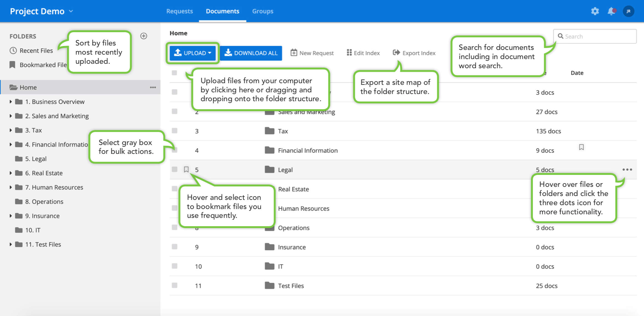Click the IT folder icon in the table

269,266
